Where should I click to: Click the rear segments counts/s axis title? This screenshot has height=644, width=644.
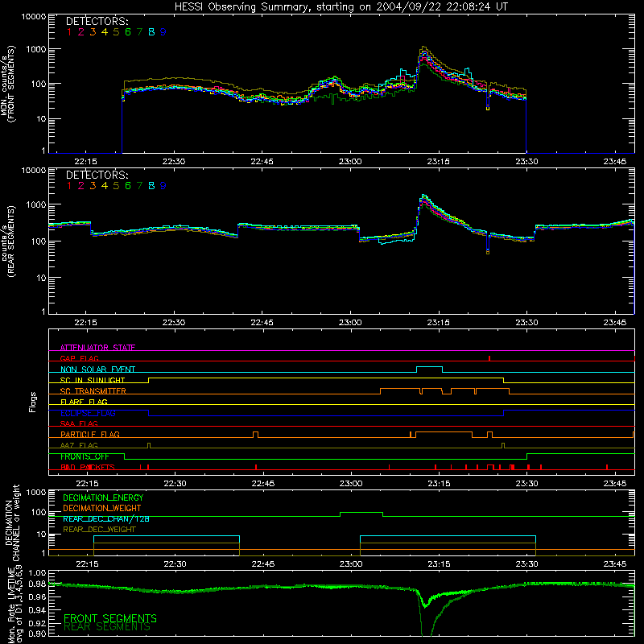coord(7,241)
